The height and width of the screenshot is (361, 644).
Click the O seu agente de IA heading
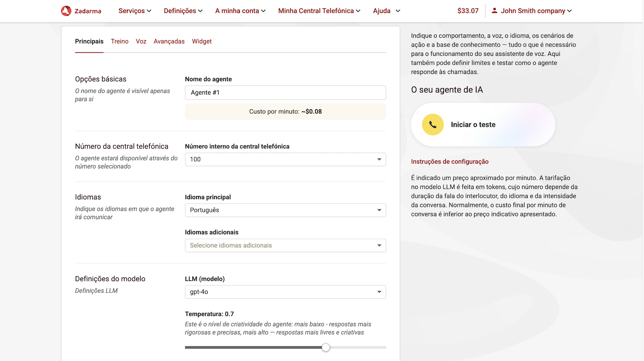coord(447,90)
